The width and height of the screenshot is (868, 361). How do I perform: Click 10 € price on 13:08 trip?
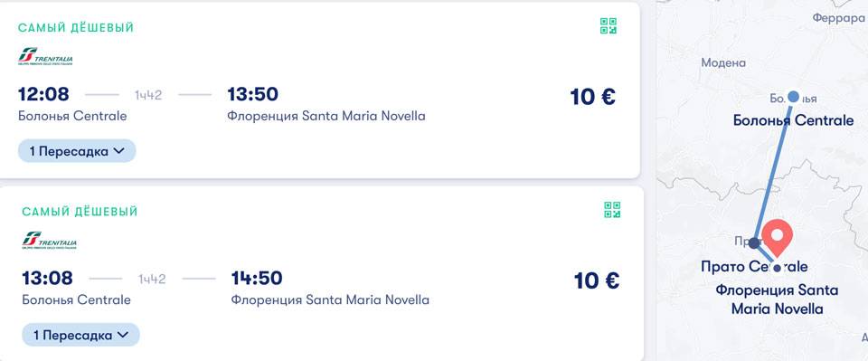597,280
